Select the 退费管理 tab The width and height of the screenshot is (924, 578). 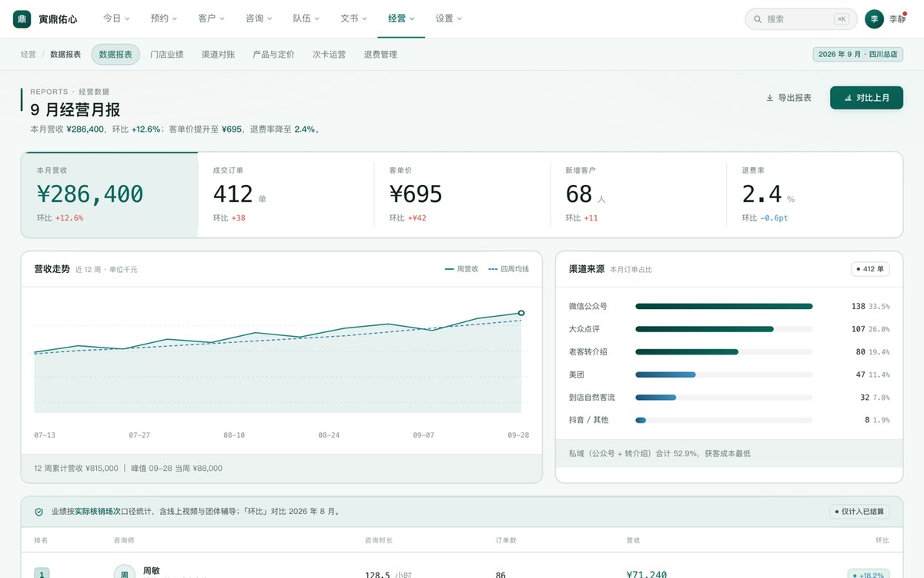click(x=380, y=55)
